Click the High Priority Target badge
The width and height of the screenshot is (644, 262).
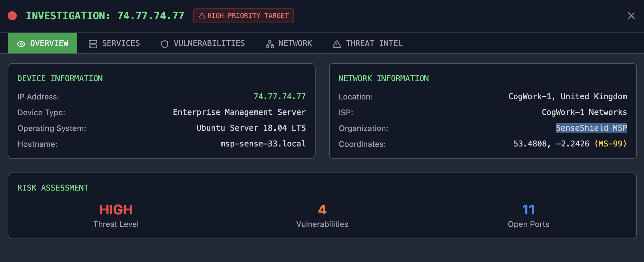[x=244, y=16]
